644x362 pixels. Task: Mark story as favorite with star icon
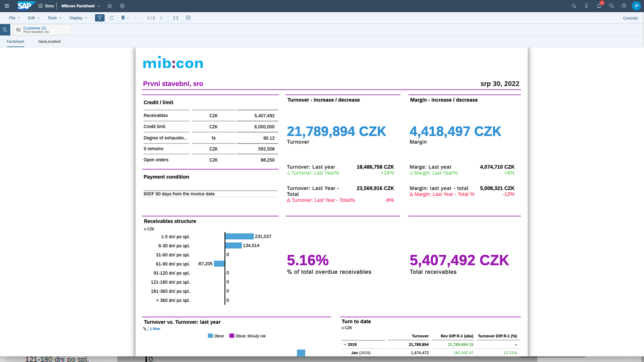click(x=110, y=6)
